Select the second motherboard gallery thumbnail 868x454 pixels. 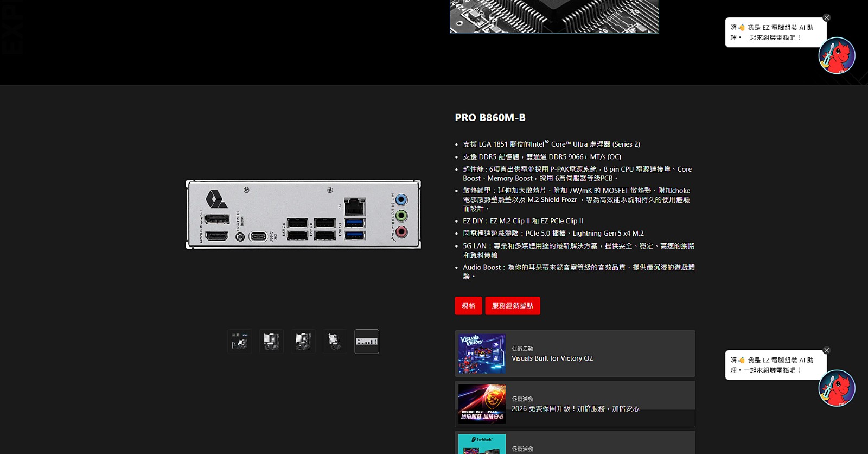(271, 342)
